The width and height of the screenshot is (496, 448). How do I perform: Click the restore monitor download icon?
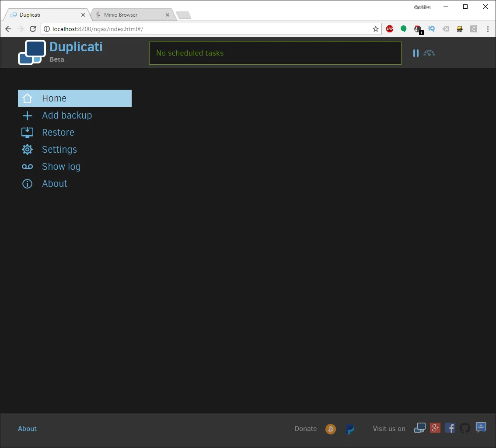coord(27,133)
